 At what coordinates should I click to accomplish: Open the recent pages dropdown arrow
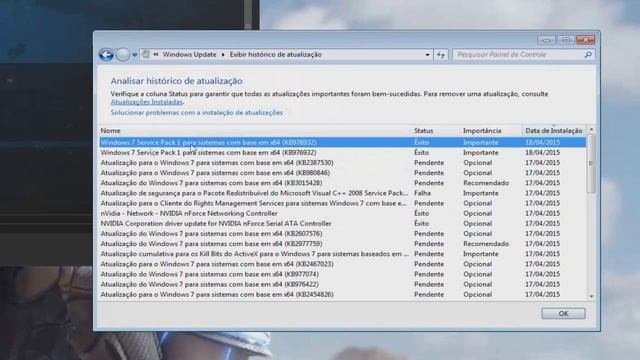(134, 55)
